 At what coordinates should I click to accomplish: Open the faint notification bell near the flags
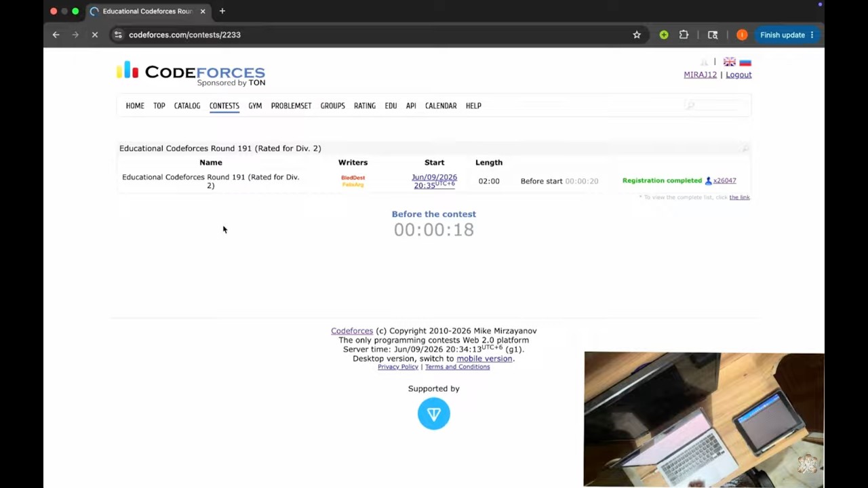704,62
